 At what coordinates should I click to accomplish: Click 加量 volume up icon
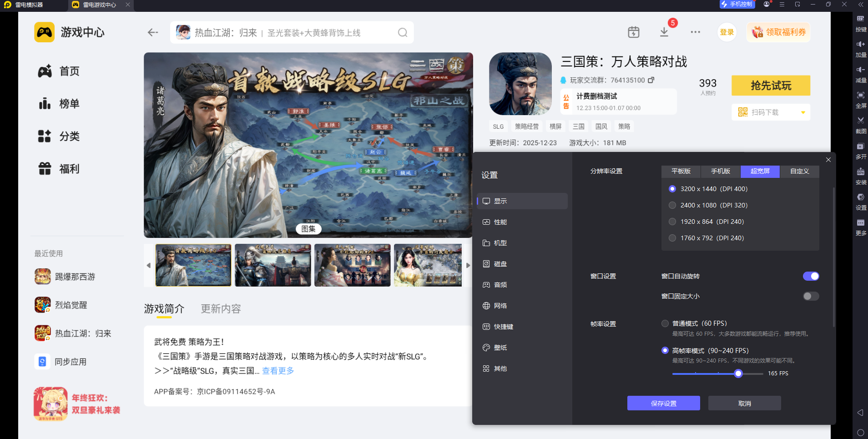click(861, 49)
